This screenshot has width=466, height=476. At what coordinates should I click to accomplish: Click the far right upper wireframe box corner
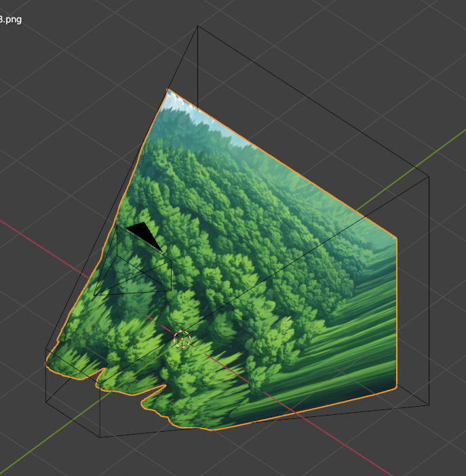[x=429, y=176]
